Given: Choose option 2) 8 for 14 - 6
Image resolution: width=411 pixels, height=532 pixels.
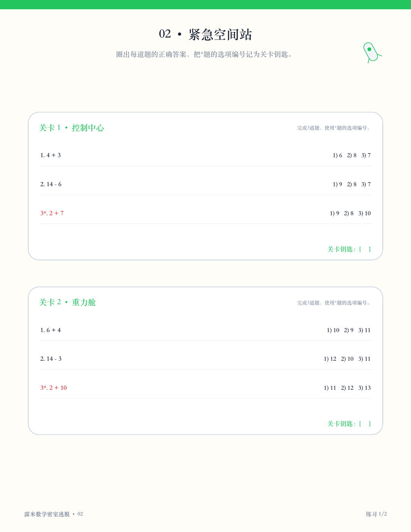Looking at the screenshot, I should tap(352, 184).
